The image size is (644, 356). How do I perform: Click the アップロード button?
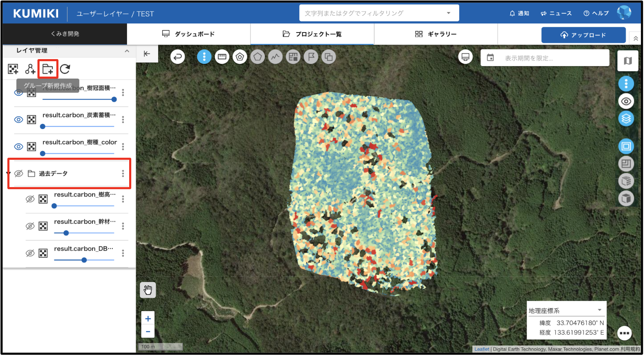point(583,35)
